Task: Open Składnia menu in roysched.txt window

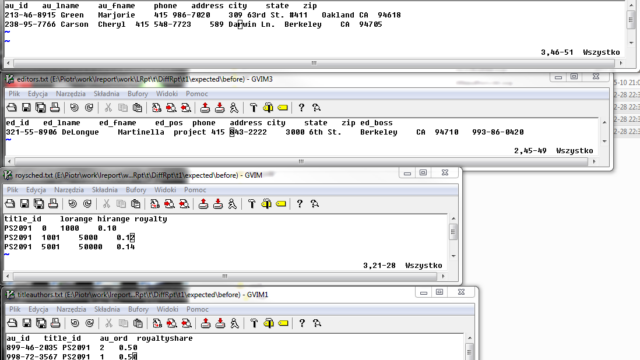Action: (105, 190)
